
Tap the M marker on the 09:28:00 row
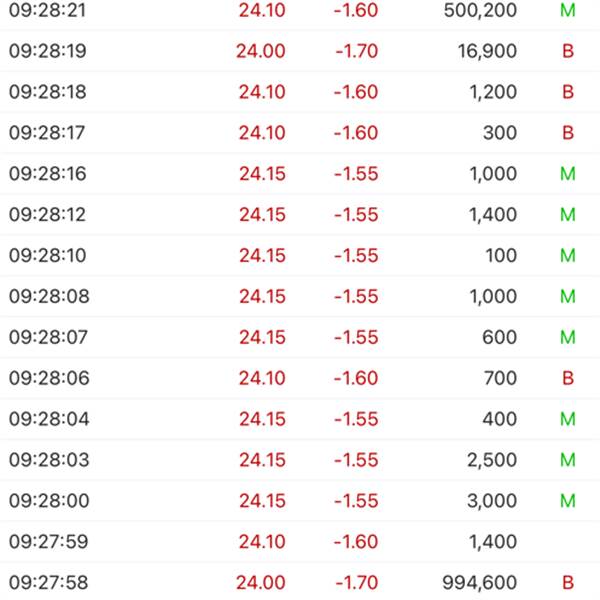click(568, 501)
